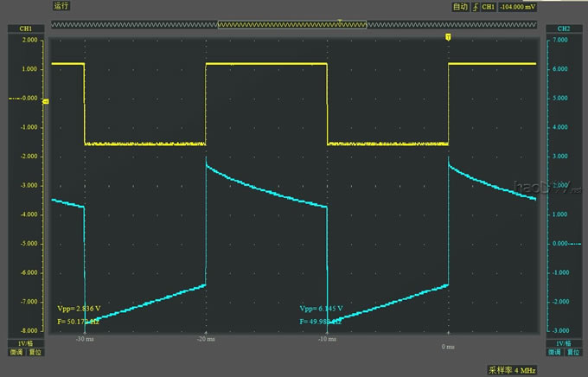The height and width of the screenshot is (377, 588).
Task: Select the CH1 channel header label
Action: 25,29
